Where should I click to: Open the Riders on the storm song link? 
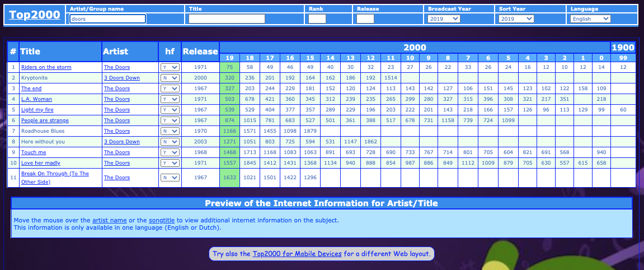pos(46,67)
